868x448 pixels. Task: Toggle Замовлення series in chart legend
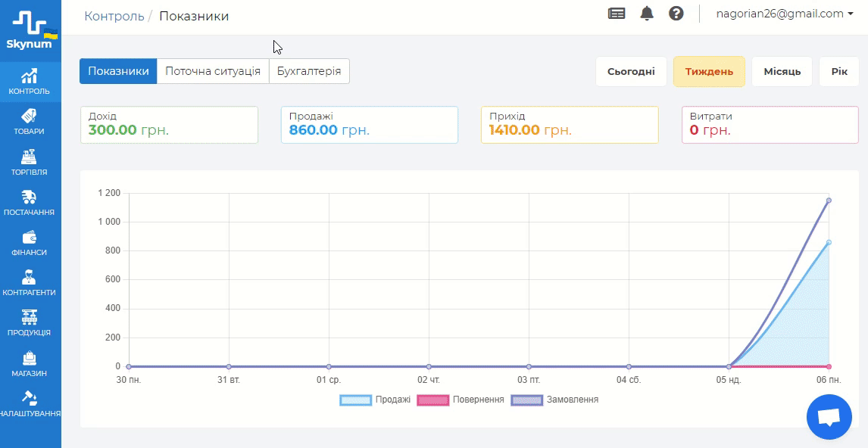pos(555,400)
